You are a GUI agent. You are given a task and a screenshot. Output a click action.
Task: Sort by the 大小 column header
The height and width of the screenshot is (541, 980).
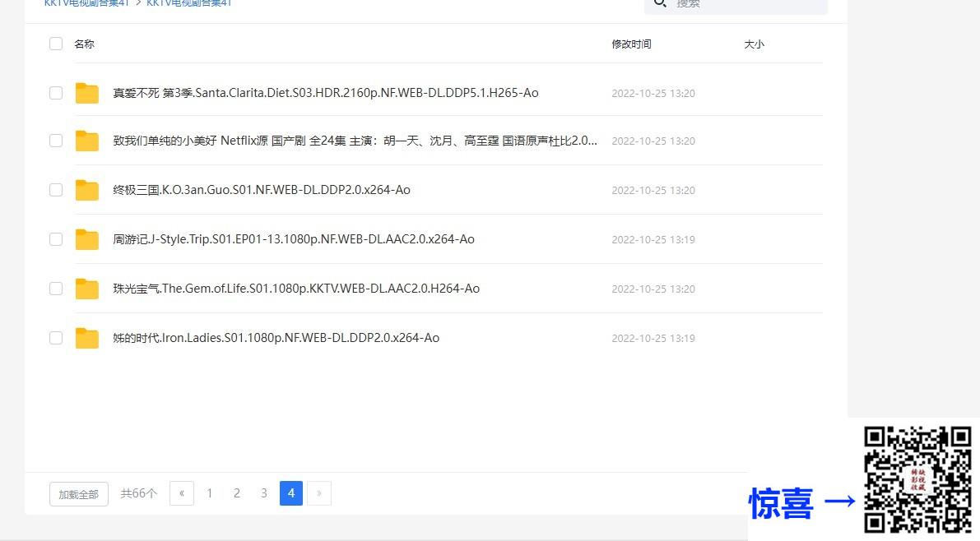(x=755, y=44)
